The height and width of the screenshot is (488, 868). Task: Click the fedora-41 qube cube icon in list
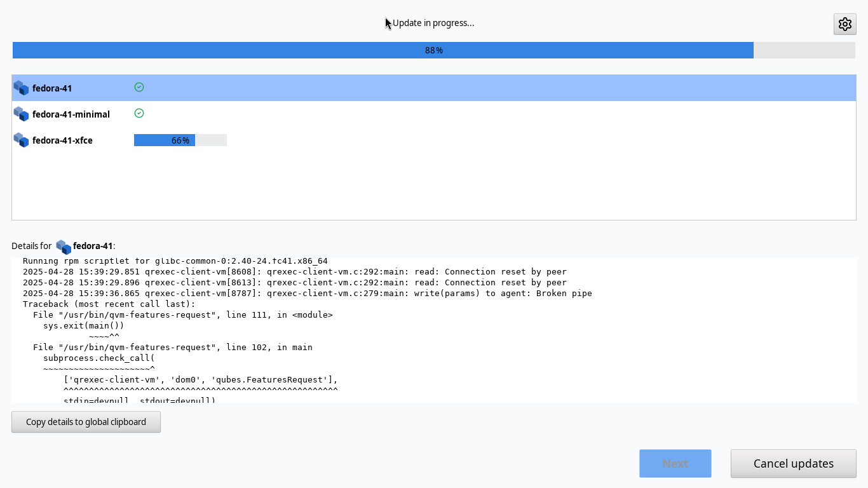(x=21, y=88)
